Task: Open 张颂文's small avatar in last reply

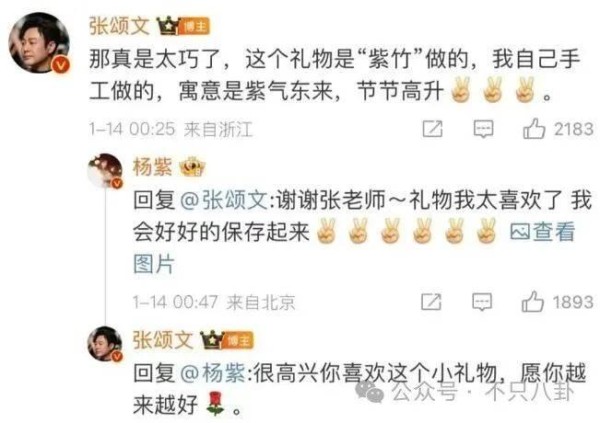Action: coord(105,343)
